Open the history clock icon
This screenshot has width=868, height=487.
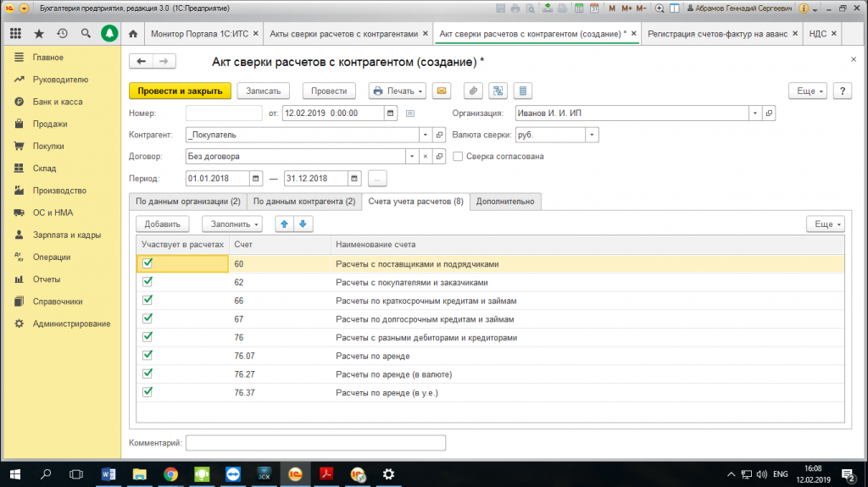point(62,34)
